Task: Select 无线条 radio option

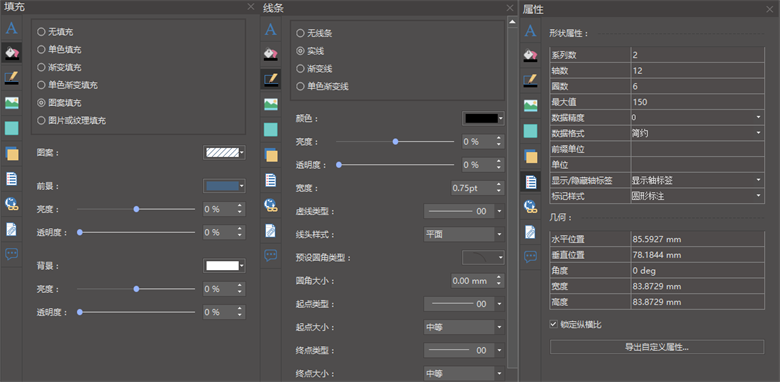Action: [x=314, y=33]
